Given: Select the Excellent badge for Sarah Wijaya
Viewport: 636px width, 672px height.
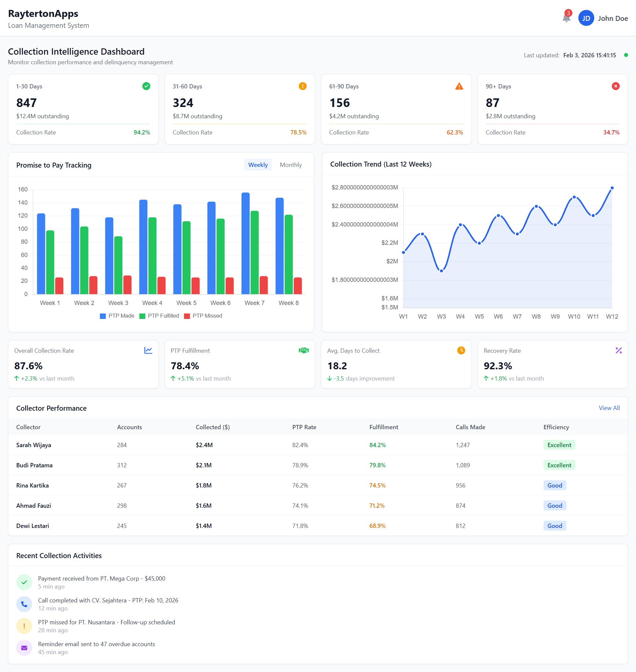Looking at the screenshot, I should point(559,445).
